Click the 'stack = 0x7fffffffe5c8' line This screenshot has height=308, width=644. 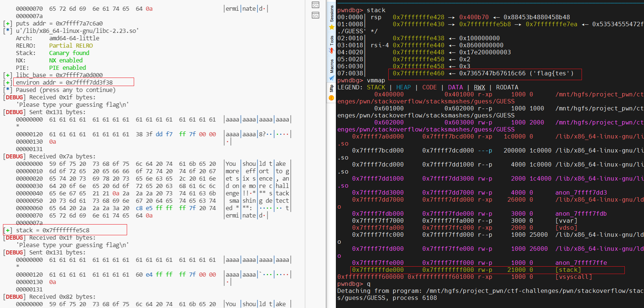click(52, 230)
